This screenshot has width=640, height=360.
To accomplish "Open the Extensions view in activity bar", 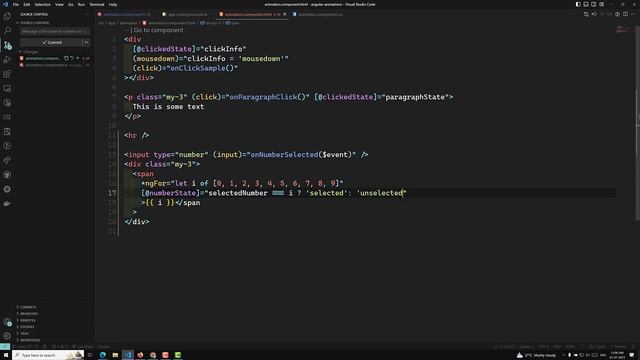I will [x=7, y=74].
